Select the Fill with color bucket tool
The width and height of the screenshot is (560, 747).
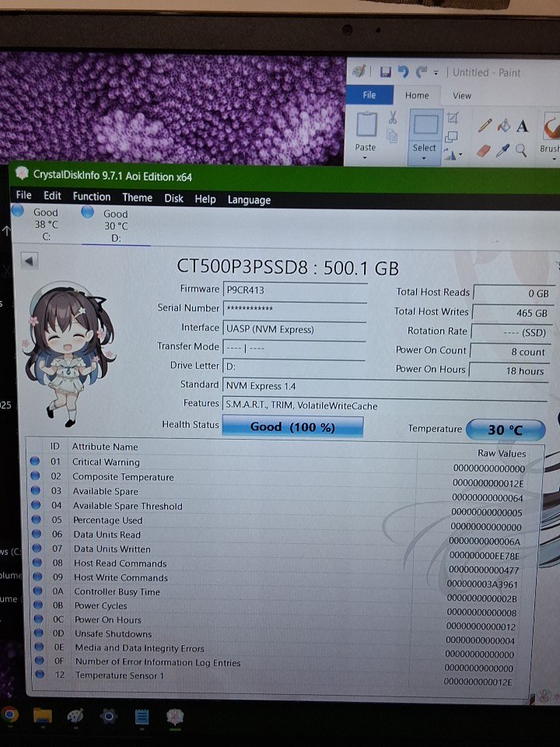point(504,126)
